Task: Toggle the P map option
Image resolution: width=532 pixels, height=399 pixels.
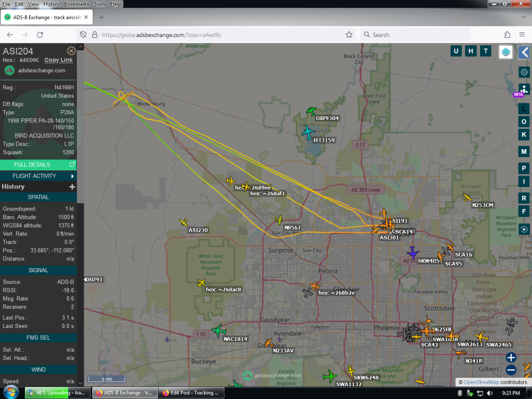Action: point(524,168)
